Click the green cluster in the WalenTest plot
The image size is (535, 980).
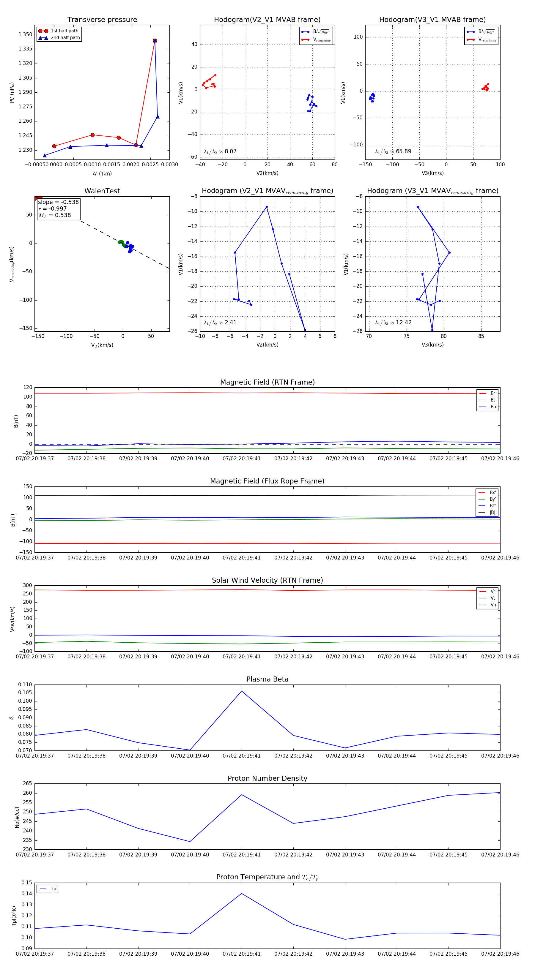point(122,243)
